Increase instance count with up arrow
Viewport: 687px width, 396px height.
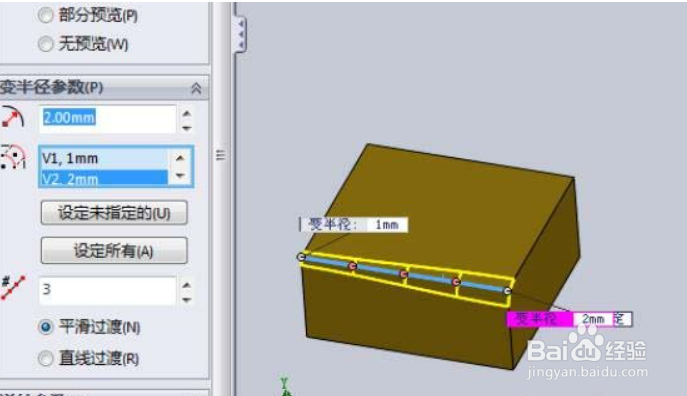(x=187, y=285)
